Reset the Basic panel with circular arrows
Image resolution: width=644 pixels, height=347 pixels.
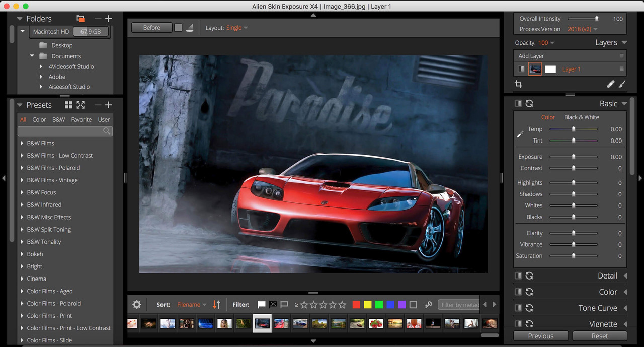tap(529, 103)
